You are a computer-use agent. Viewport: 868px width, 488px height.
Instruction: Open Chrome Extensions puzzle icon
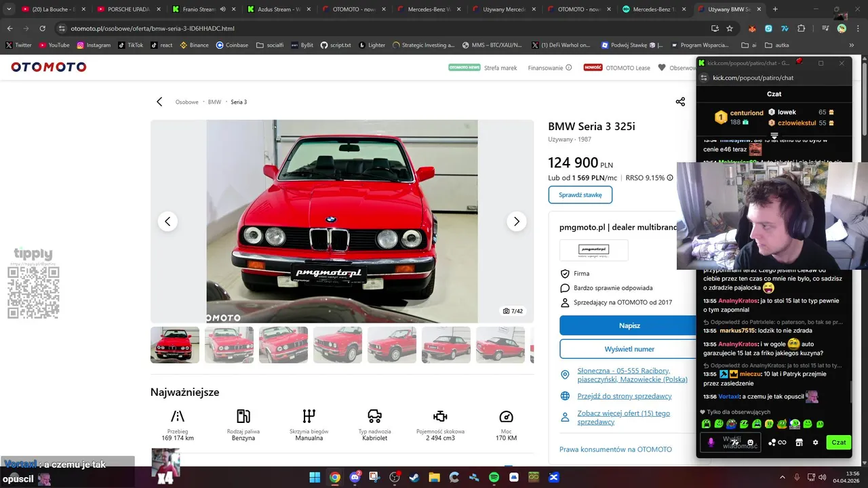tap(801, 28)
